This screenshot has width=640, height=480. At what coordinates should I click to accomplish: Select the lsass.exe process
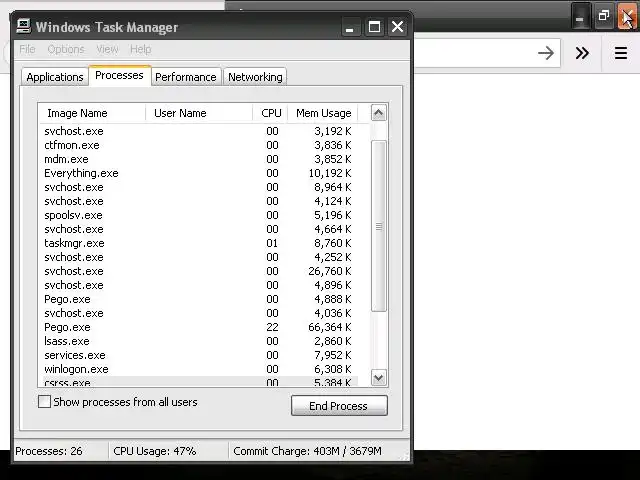[x=198, y=341]
